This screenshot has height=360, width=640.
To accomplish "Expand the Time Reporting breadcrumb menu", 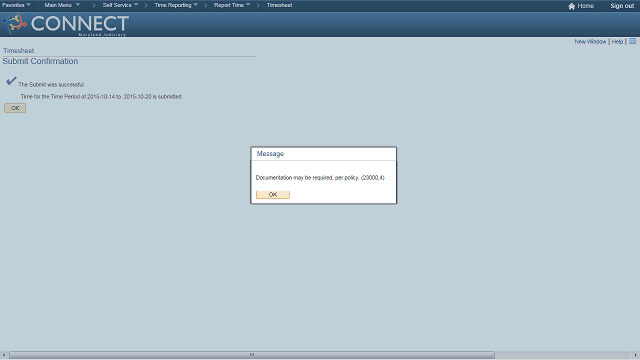I will point(176,5).
